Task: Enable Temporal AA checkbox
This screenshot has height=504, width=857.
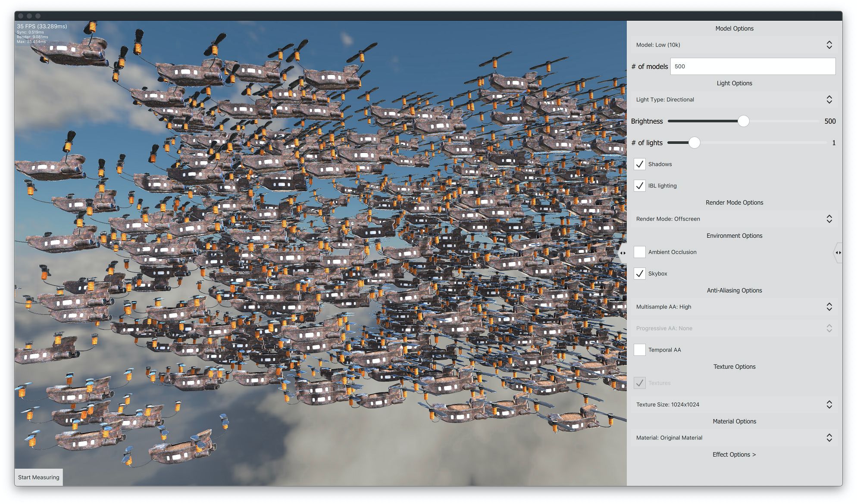Action: [640, 350]
